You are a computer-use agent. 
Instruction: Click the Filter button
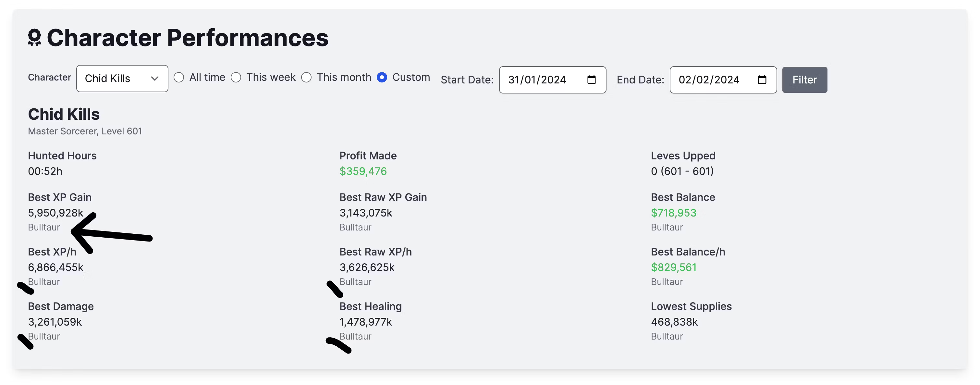click(x=805, y=80)
